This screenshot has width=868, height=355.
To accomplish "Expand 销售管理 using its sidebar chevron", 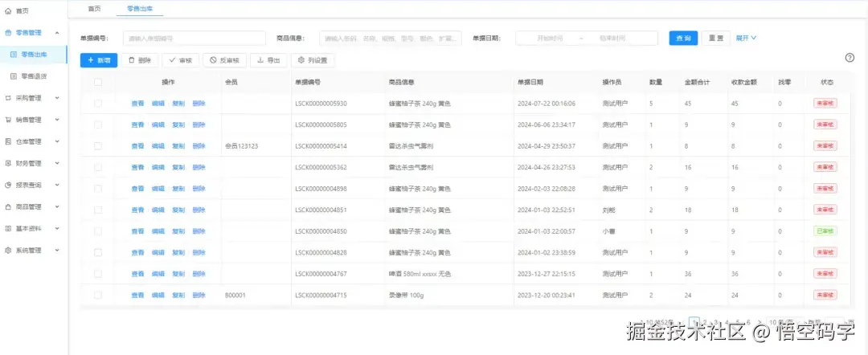I will 58,120.
